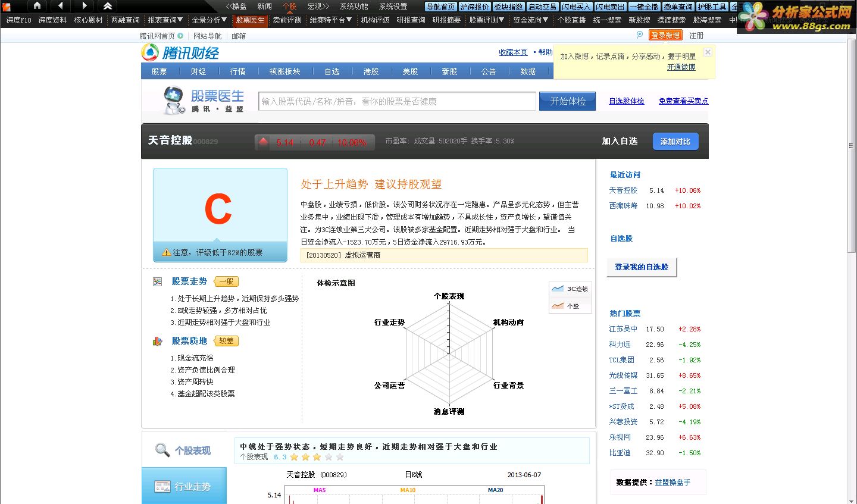Open the 股票评测 dropdown
857x504 pixels.
click(x=487, y=20)
